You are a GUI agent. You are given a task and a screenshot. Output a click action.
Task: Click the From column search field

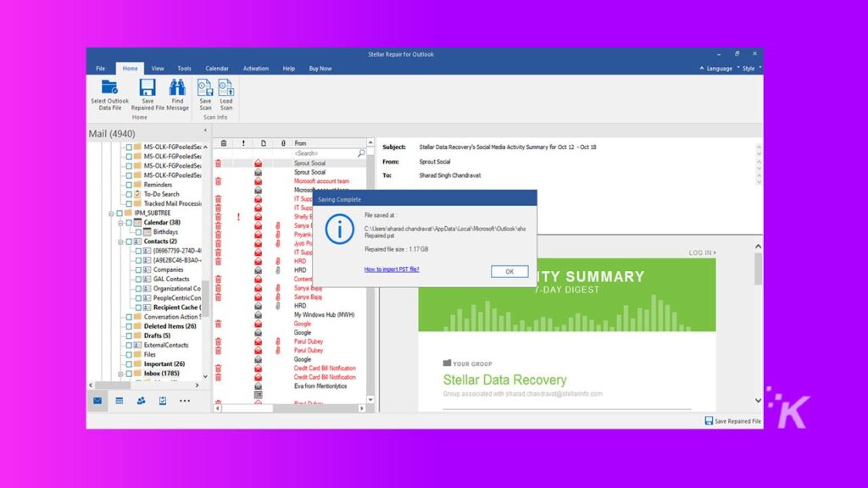tap(325, 153)
